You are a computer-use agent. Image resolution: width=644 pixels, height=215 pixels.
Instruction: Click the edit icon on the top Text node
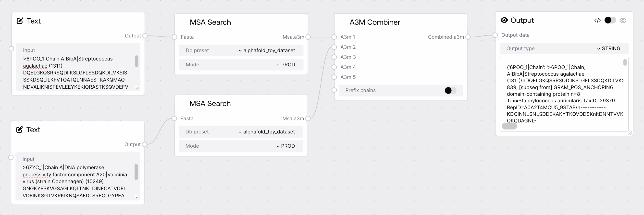20,21
